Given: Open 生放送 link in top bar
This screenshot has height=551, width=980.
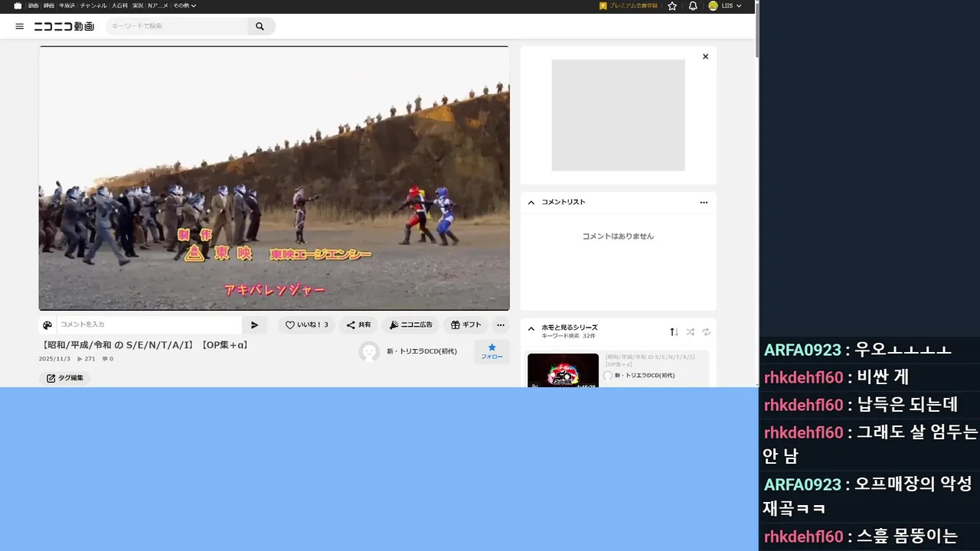Looking at the screenshot, I should pyautogui.click(x=67, y=5).
